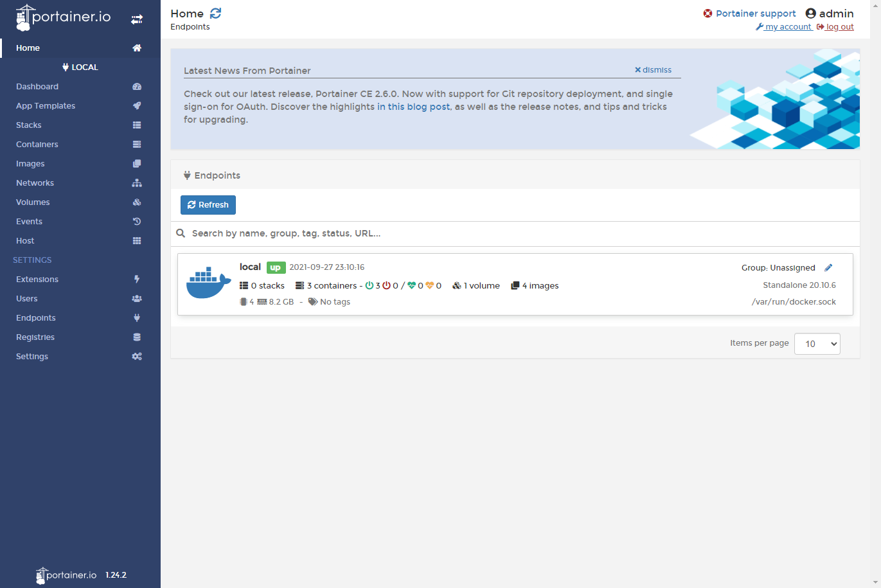Click the Volumes cubes icon in sidebar
881x588 pixels.
137,202
